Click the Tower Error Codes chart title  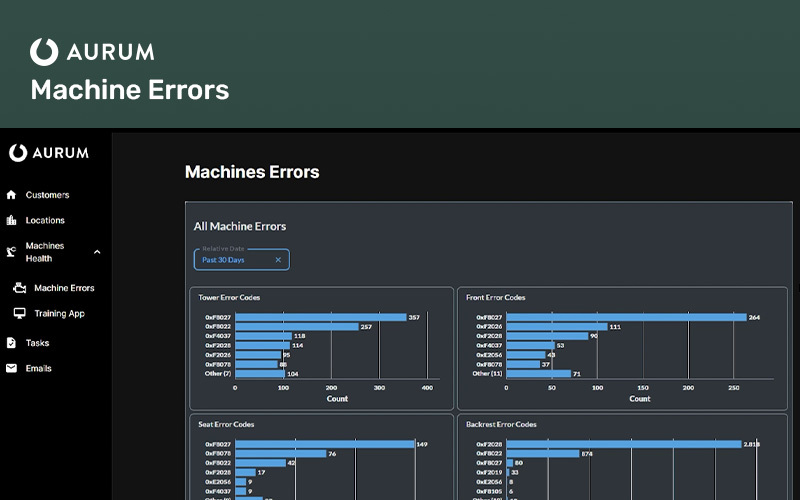(229, 297)
